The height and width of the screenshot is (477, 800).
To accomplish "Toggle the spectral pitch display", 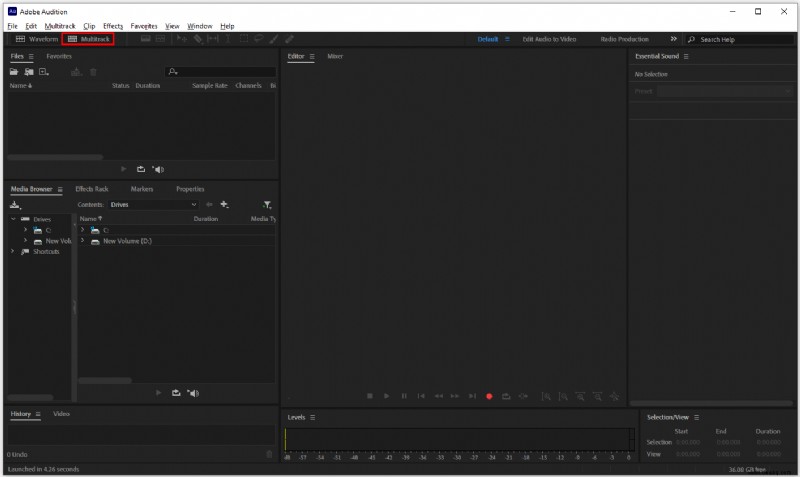I will tap(160, 39).
